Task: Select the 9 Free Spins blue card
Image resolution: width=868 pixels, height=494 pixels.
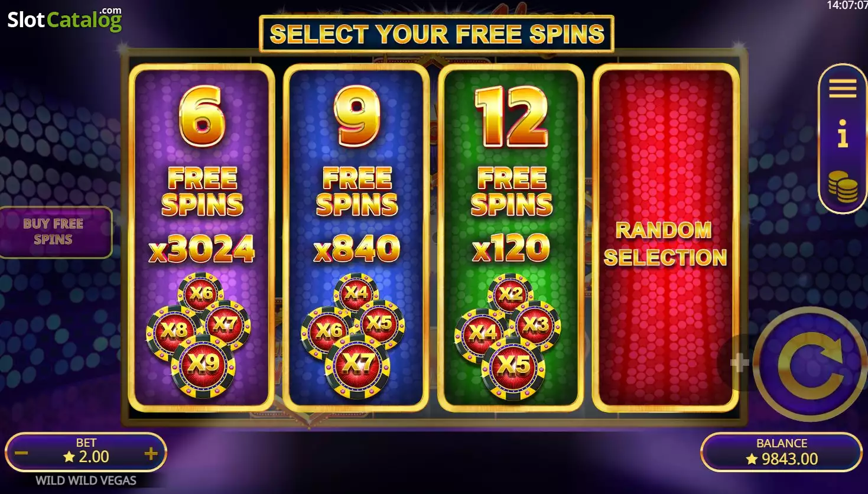Action: [356, 238]
